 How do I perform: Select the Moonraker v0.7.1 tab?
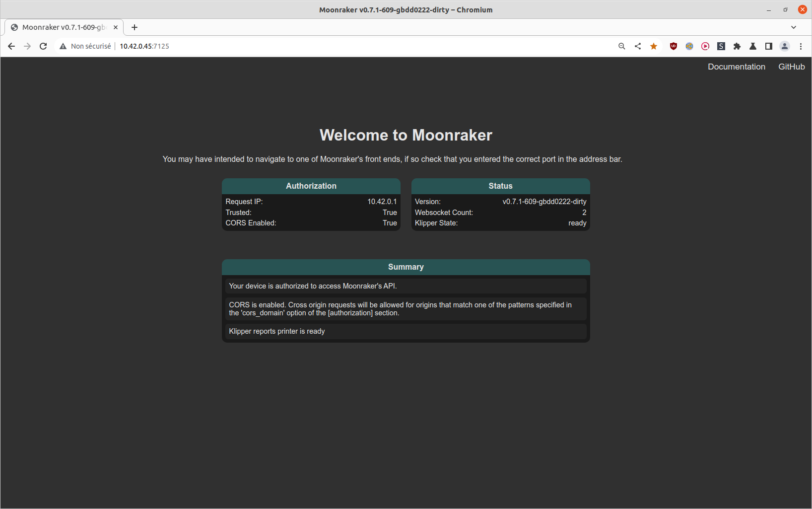click(64, 27)
